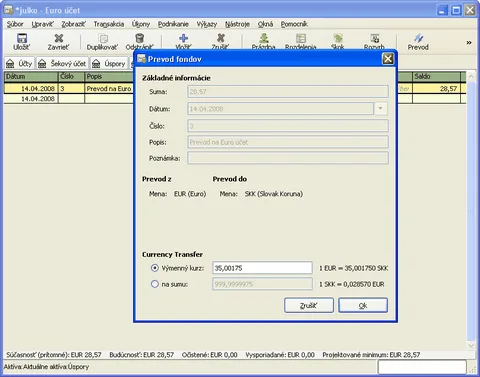Screen dimensions: 480x377
Task: Click the Saldo column header
Action: (436, 76)
